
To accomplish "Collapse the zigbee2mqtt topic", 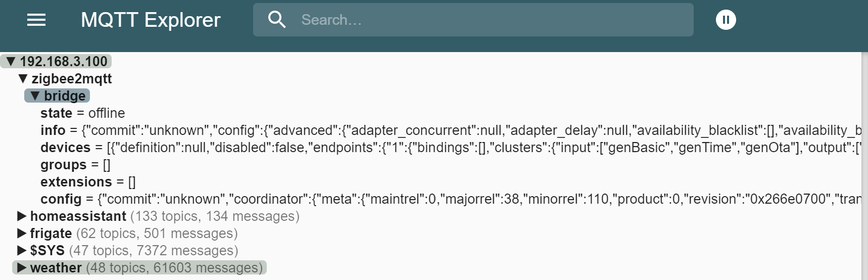I will tap(23, 79).
